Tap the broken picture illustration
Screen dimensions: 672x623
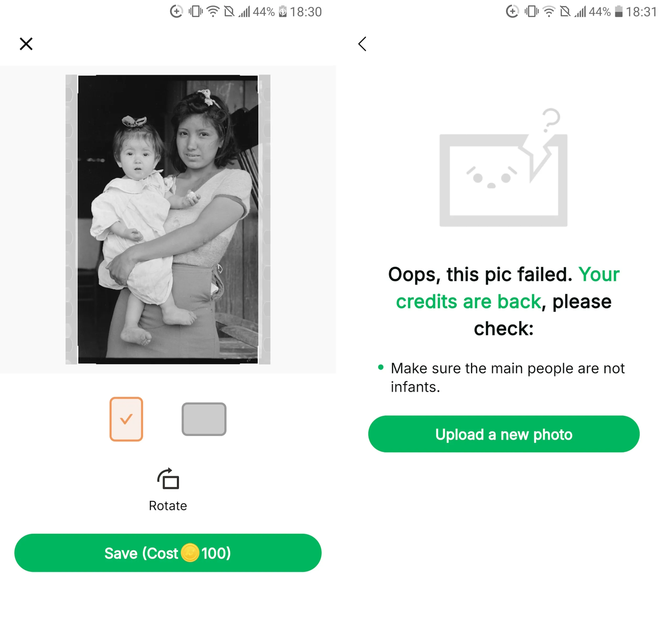503,179
